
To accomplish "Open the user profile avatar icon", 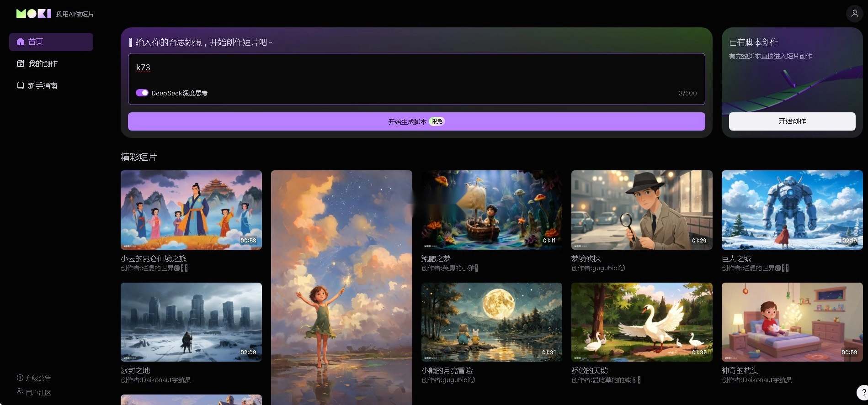I will click(854, 14).
